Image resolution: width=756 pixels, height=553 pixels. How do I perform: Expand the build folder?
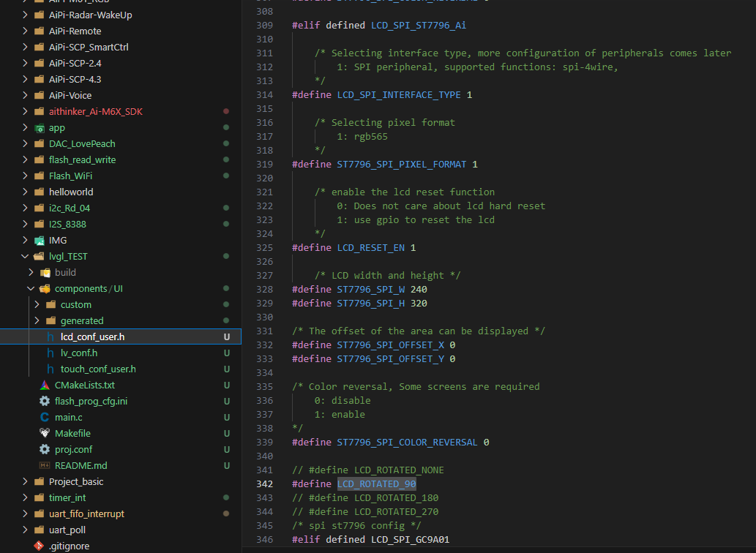tap(31, 272)
